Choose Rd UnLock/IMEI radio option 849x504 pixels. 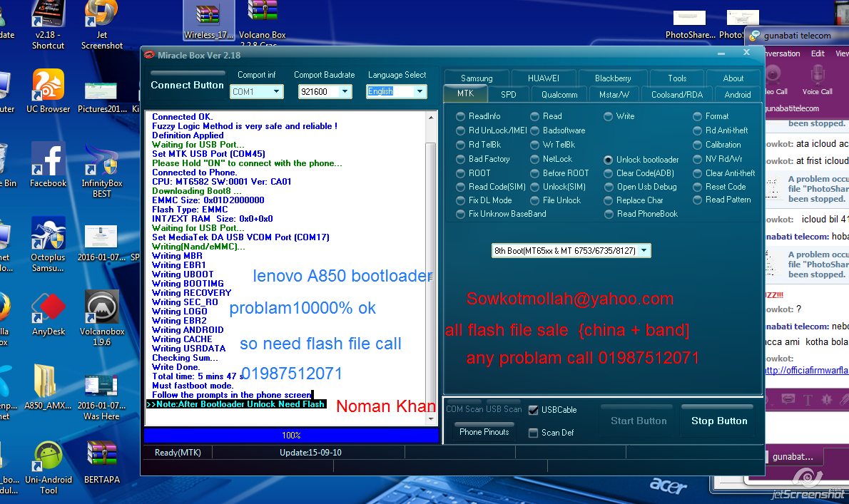(x=460, y=130)
